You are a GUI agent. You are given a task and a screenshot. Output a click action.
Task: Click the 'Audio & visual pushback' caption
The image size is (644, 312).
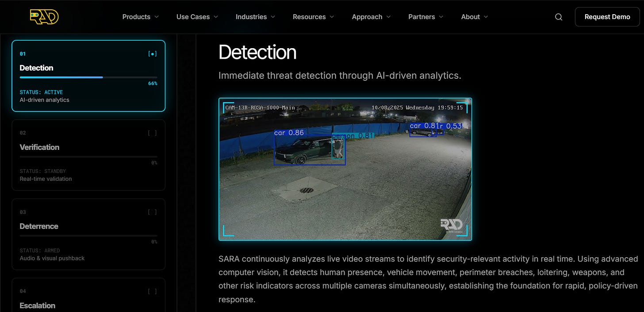52,258
